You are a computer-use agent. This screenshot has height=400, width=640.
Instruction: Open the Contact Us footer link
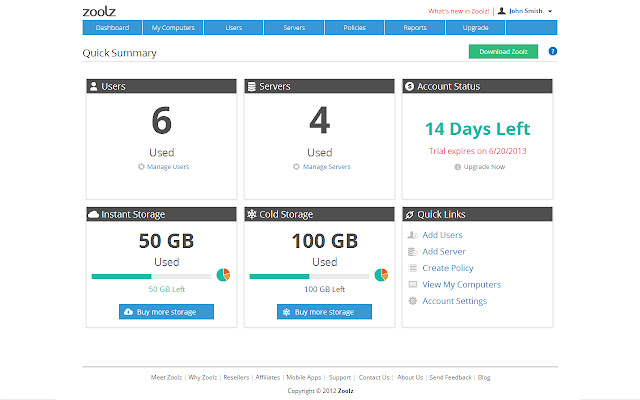[x=374, y=378]
